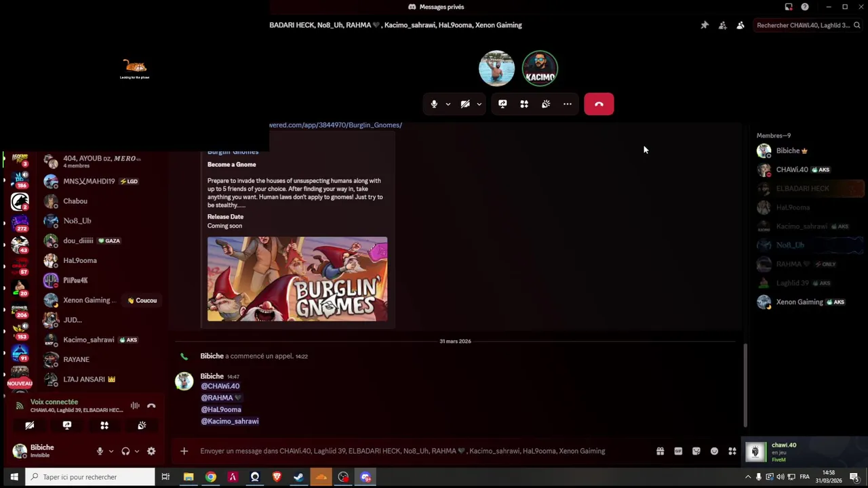Mute microphone in the call controls bar
Screen dimensions: 868x488
pos(434,104)
